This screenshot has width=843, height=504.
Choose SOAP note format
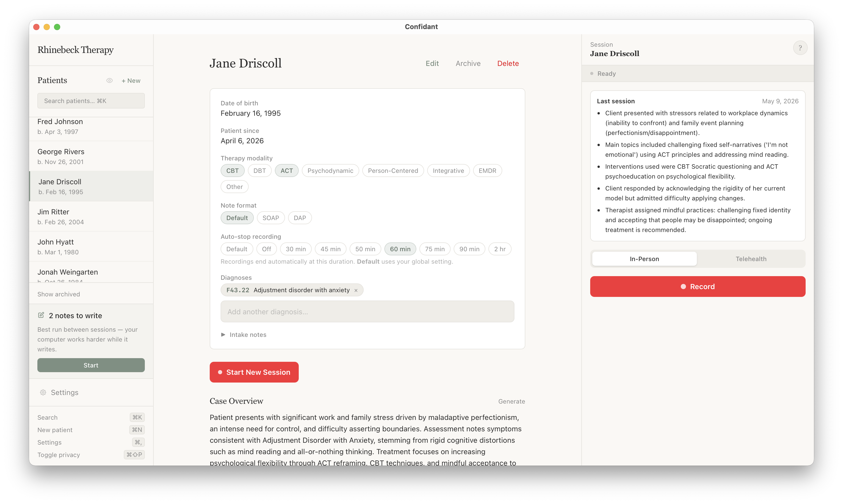271,218
